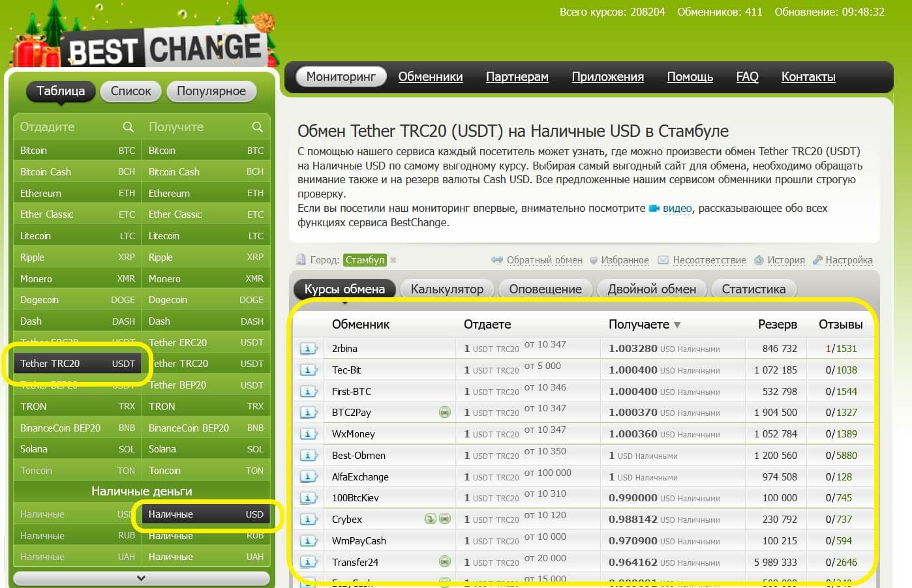The width and height of the screenshot is (912, 588).
Task: Sort by Получаете column arrow
Action: (677, 325)
